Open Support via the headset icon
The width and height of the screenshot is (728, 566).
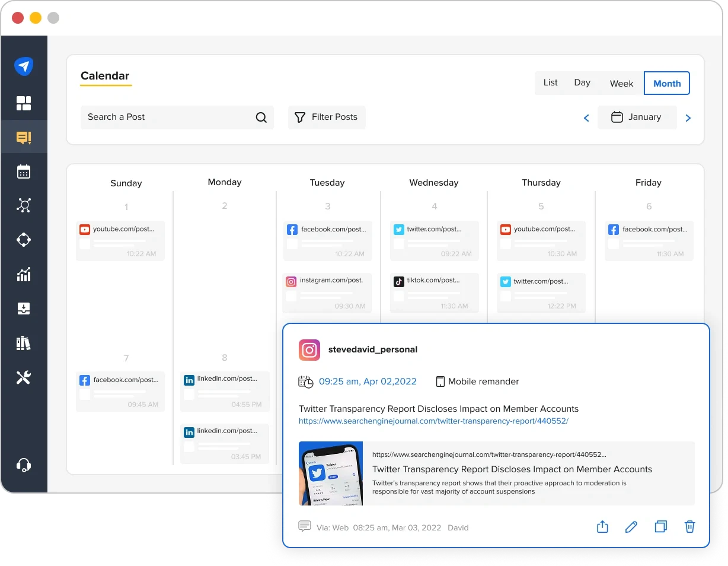[24, 466]
